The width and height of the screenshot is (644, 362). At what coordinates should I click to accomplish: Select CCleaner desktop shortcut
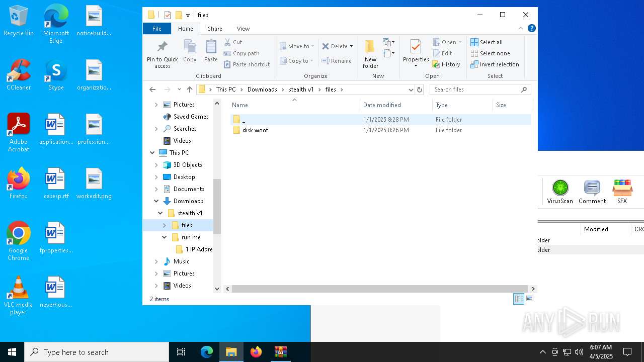click(x=19, y=75)
